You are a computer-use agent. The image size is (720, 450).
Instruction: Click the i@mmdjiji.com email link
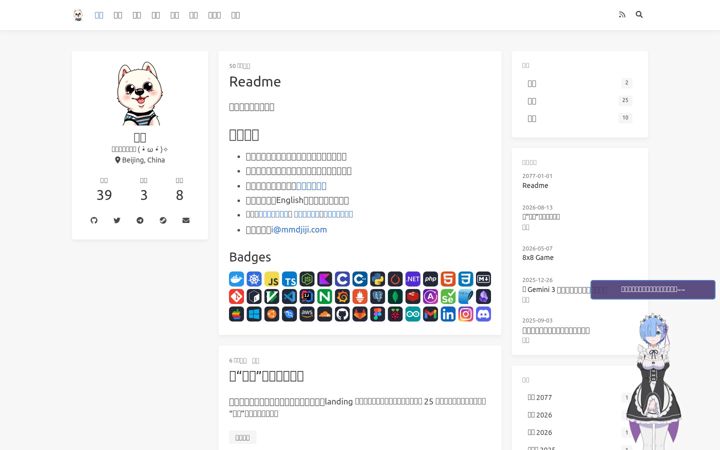299,230
